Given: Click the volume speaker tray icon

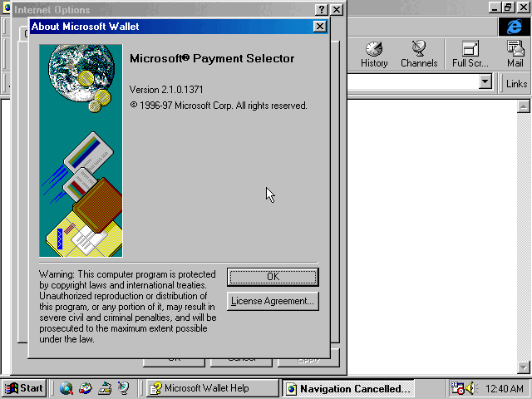Looking at the screenshot, I should pos(471,388).
